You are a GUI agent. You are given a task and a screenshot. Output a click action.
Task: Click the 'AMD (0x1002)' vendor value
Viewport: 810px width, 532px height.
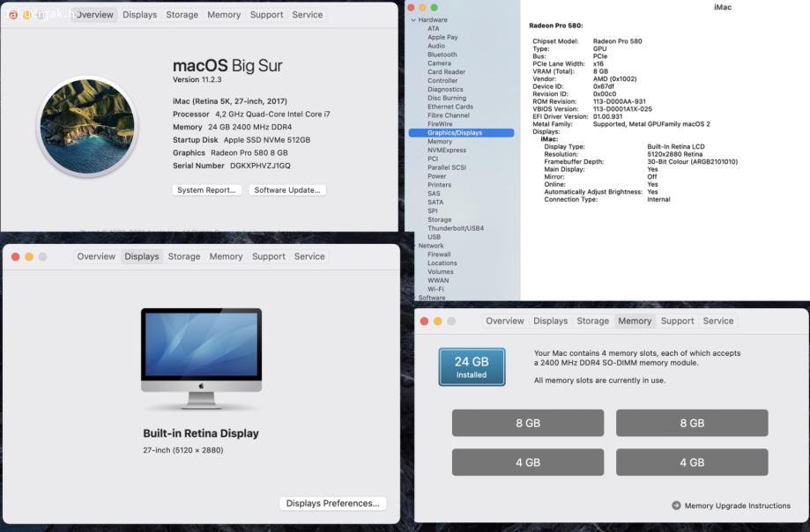(x=614, y=79)
